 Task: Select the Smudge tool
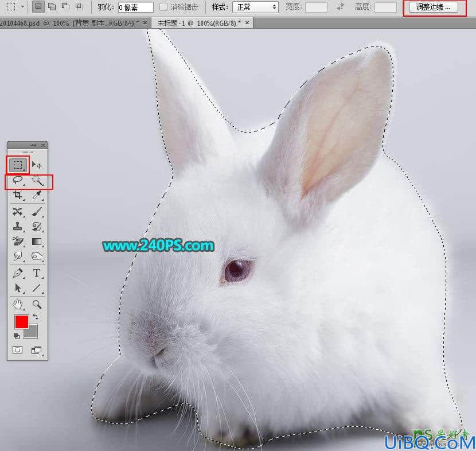(18, 256)
